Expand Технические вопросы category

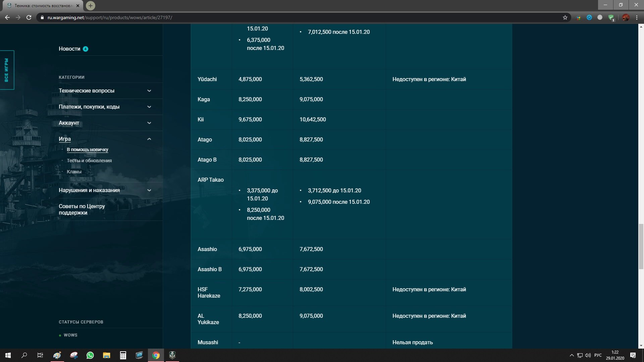tap(149, 91)
